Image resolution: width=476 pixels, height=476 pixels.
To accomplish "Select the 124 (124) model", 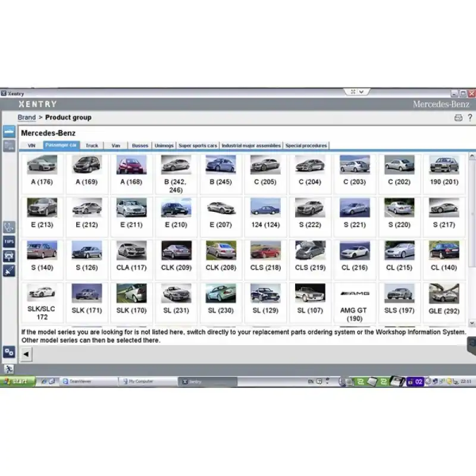I will click(x=265, y=217).
